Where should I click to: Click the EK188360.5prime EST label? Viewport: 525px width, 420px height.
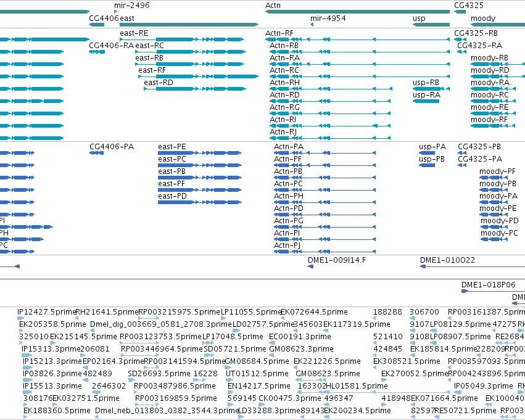coord(57,411)
